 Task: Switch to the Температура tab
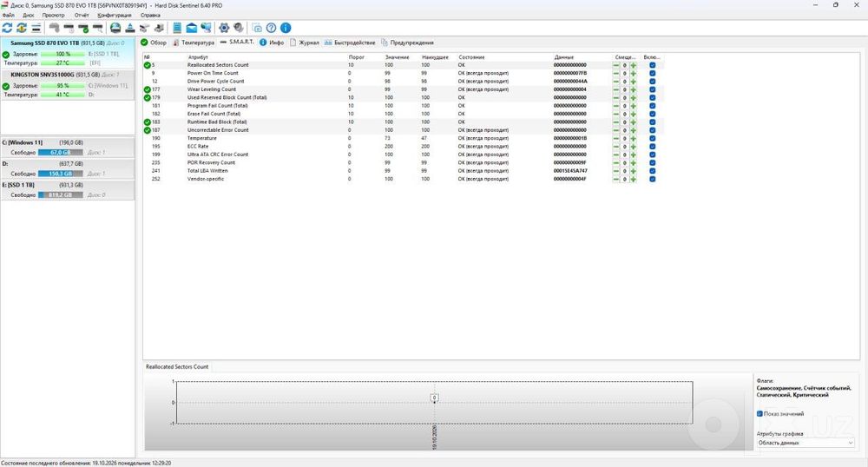[194, 43]
